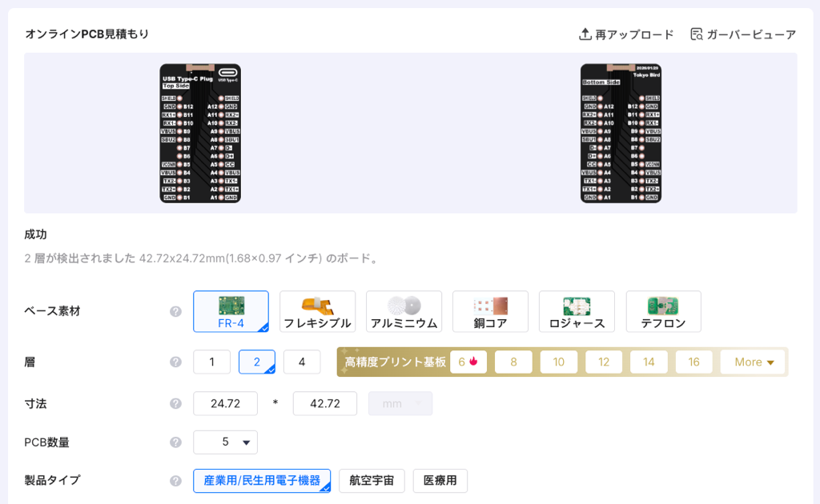Image resolution: width=820 pixels, height=504 pixels.
Task: Open Top Side PCB preview thumbnail
Action: pyautogui.click(x=200, y=133)
